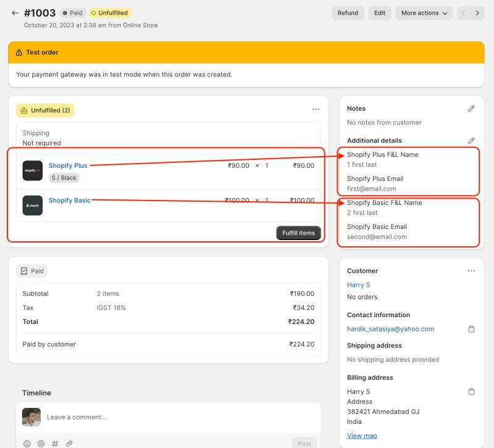494x448 pixels.
Task: Click the Refund button
Action: tap(348, 12)
